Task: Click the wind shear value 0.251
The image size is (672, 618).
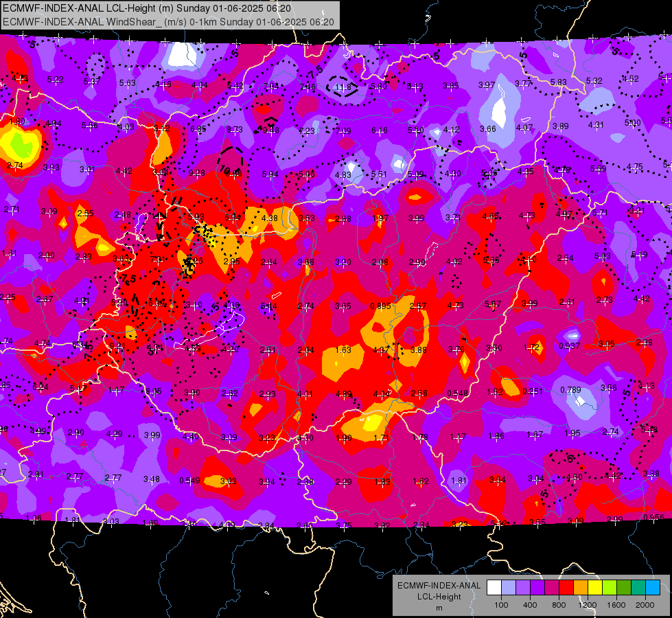Action: (533, 391)
